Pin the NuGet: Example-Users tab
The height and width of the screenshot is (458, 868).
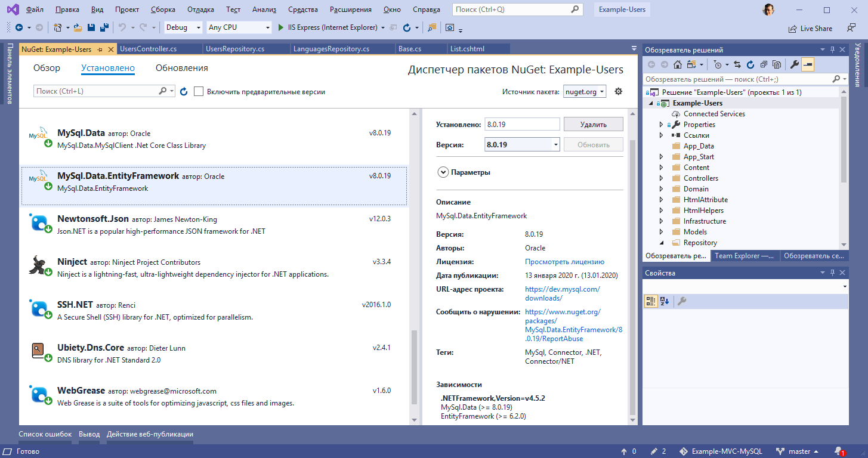tap(100, 49)
